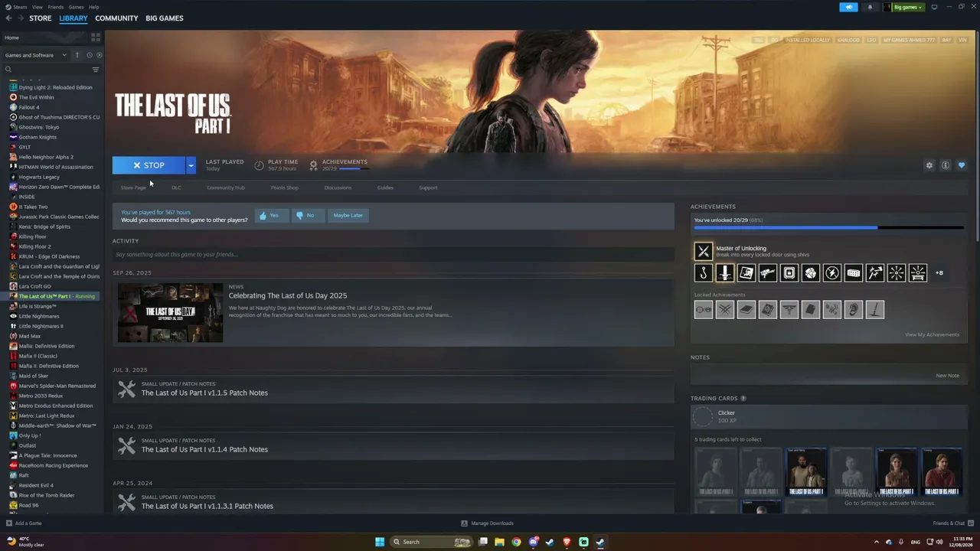
Task: Click the achievements progress bar in right panel
Action: (828, 227)
